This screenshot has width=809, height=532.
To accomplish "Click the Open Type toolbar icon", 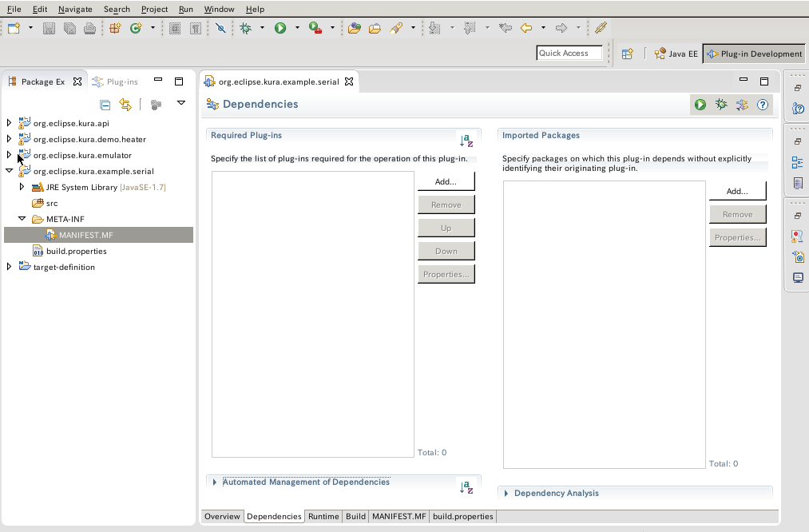I will (x=355, y=29).
